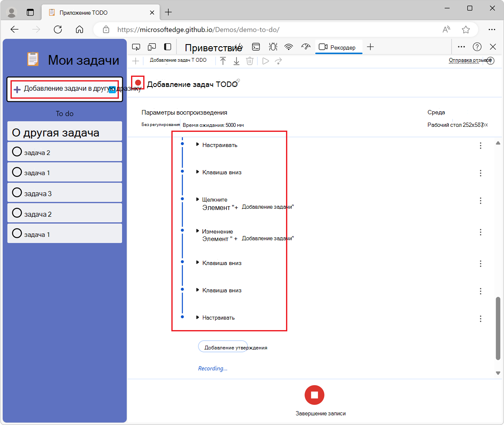This screenshot has height=425, width=504.
Task: Expand 'Настраивать' step above 'Добавление утверждения'
Action: [197, 317]
